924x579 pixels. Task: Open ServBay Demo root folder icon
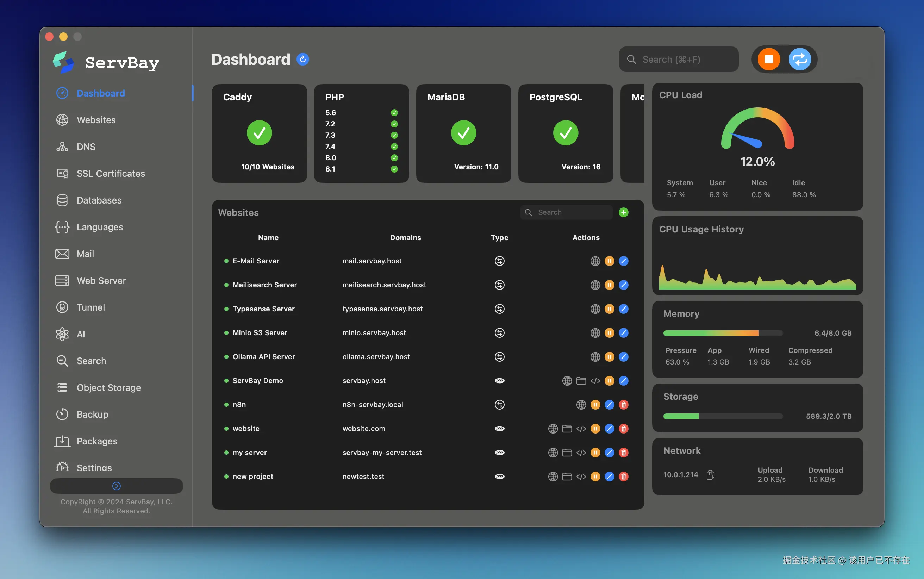(581, 381)
